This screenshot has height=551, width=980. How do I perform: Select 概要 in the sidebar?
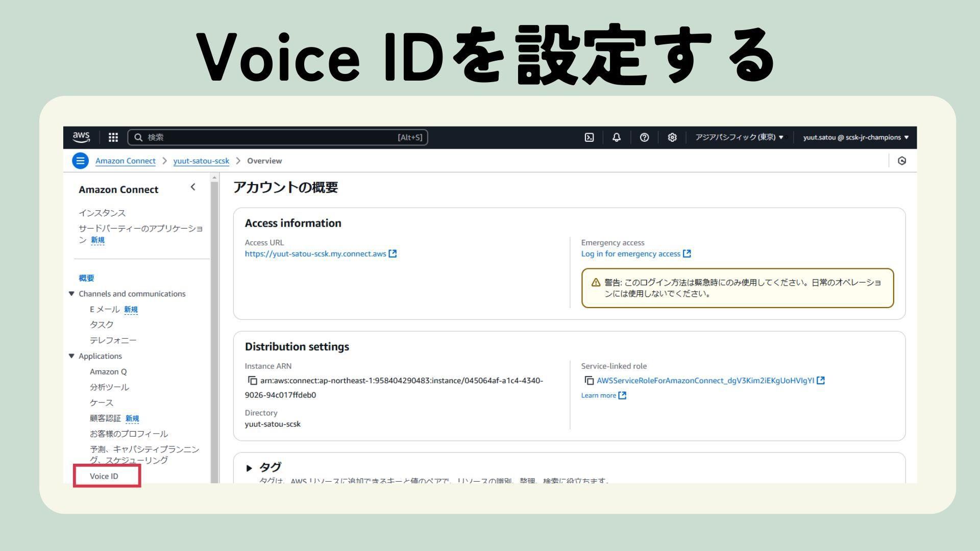pos(86,278)
